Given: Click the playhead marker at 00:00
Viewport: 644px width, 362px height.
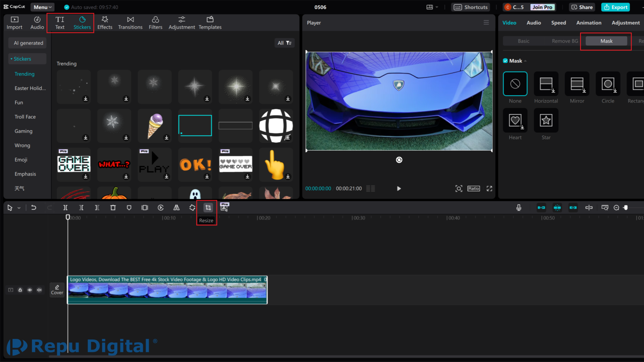Looking at the screenshot, I should 68,217.
